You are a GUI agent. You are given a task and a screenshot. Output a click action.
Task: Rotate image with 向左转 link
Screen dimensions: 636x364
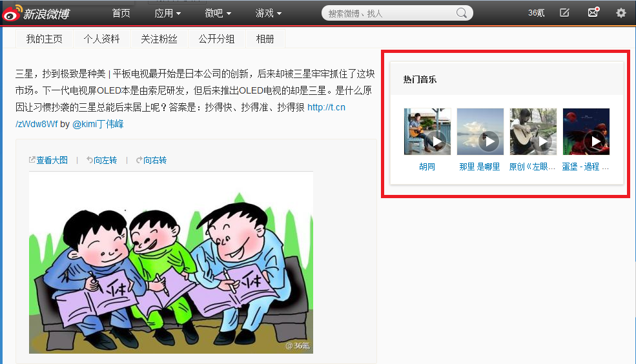pyautogui.click(x=101, y=160)
